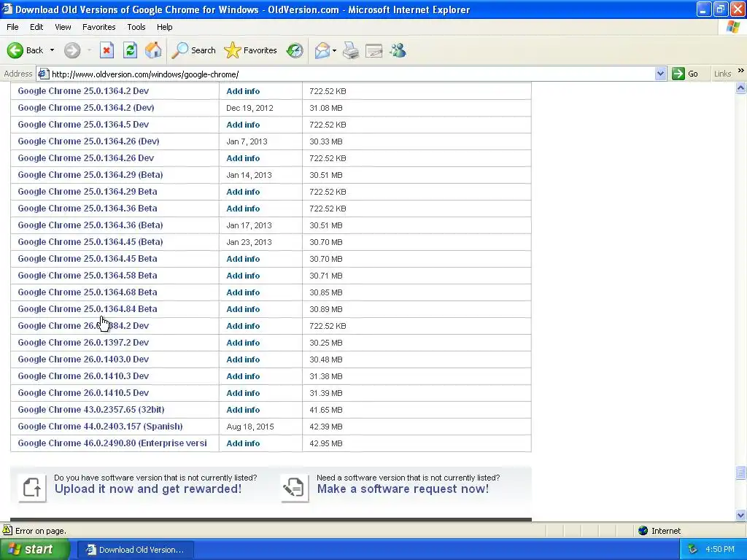
Task: Open Google Chrome 26.0.1397.2 Dev link
Action: 83,343
